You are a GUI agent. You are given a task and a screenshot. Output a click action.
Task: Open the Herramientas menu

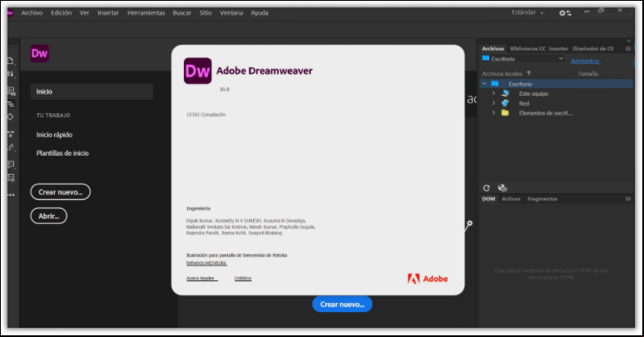(146, 12)
